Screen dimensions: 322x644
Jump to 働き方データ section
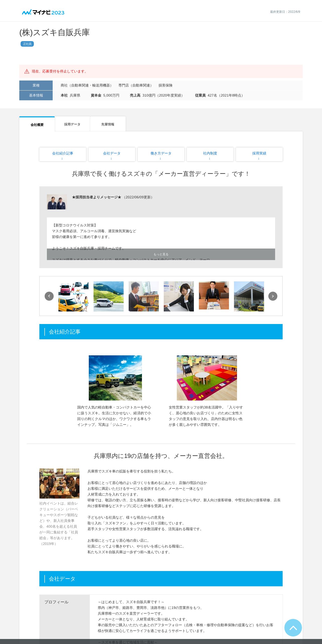tap(161, 154)
